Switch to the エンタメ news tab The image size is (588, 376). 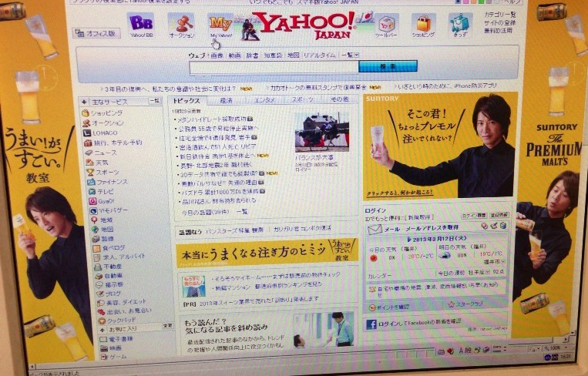coord(264,101)
